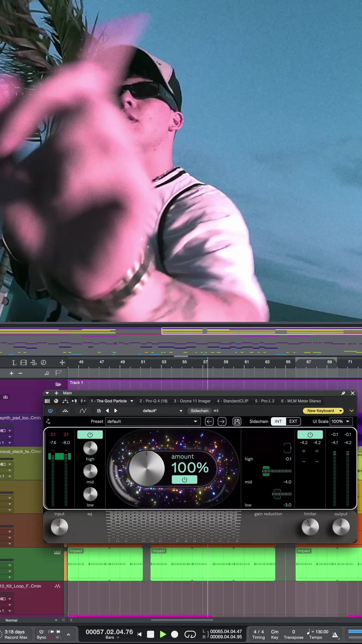Switch to Pro-L 2 insert tab

click(264, 401)
